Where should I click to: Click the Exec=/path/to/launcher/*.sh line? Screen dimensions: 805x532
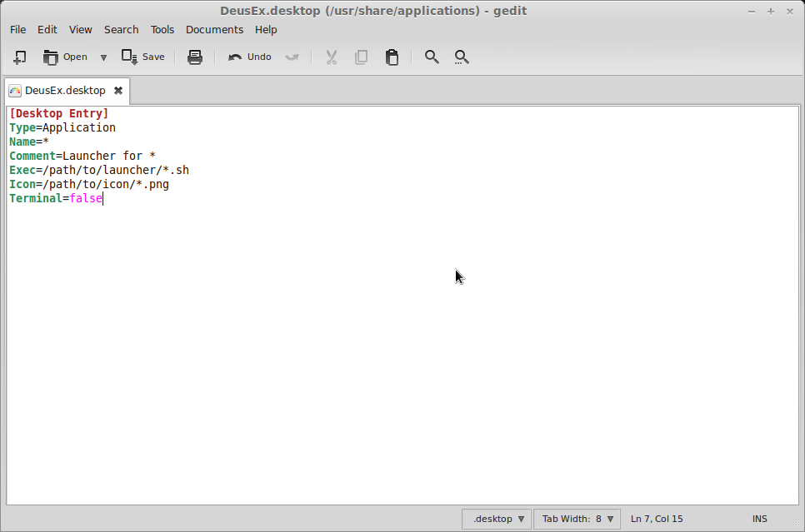(x=99, y=170)
